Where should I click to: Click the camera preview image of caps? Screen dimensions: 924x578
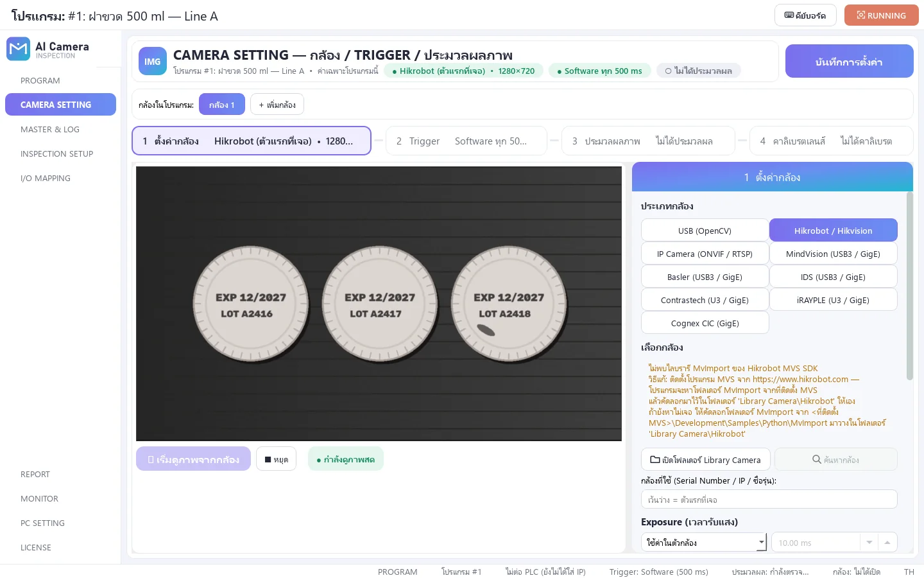tap(379, 304)
